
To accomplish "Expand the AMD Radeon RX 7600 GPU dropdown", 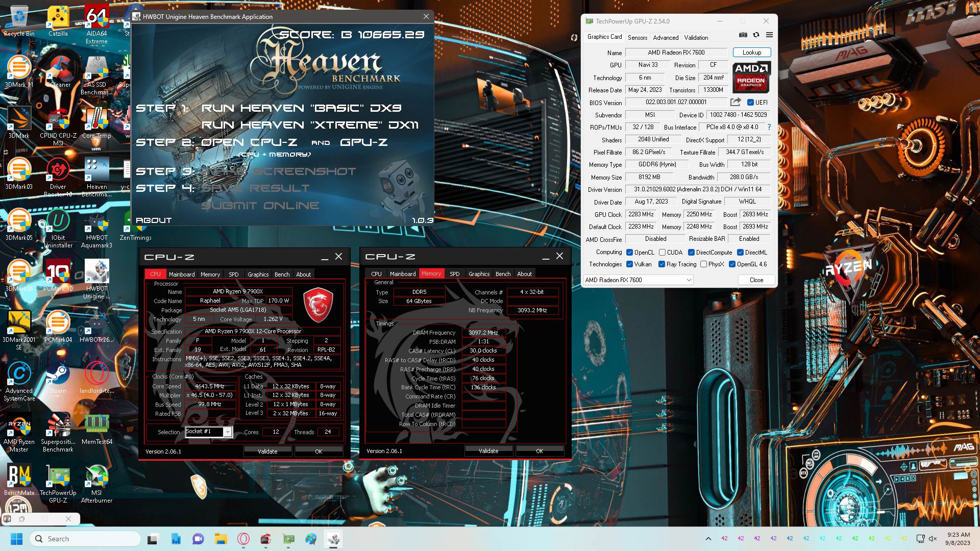I will point(638,280).
